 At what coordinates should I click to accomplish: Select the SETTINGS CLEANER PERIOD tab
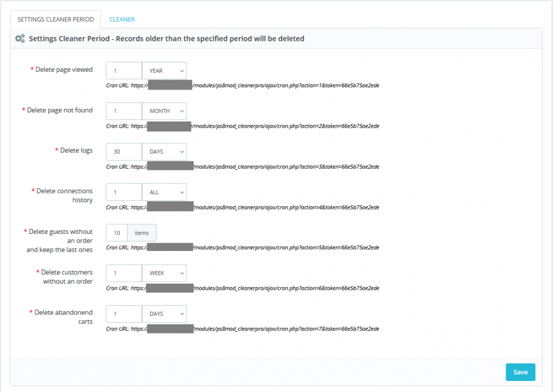(x=55, y=19)
